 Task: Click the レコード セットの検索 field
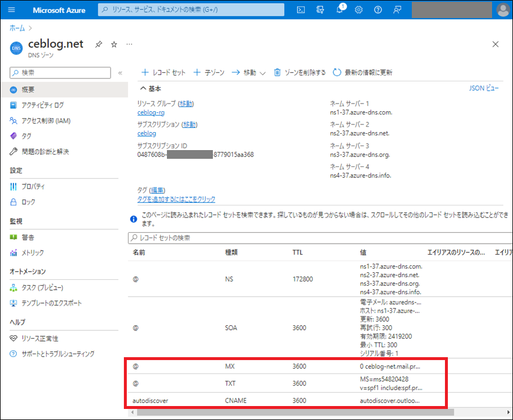320,238
